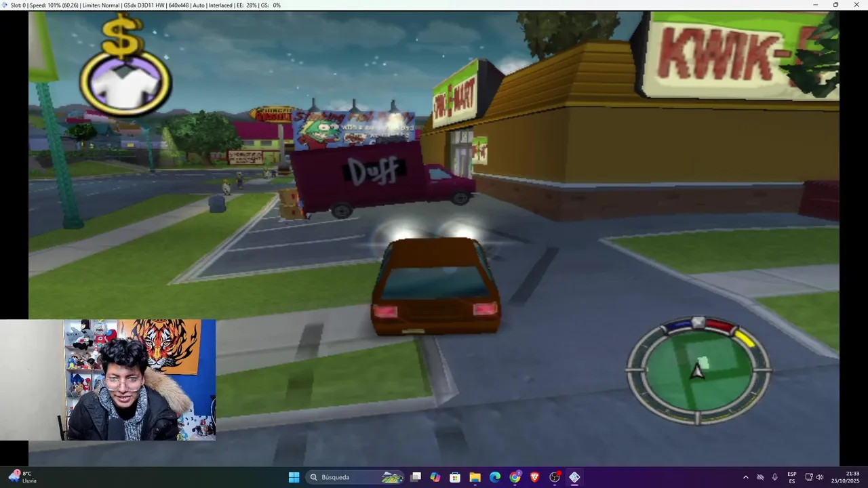
Task: Click the yellow hit-and-run meter segment on radar
Action: [x=745, y=338]
